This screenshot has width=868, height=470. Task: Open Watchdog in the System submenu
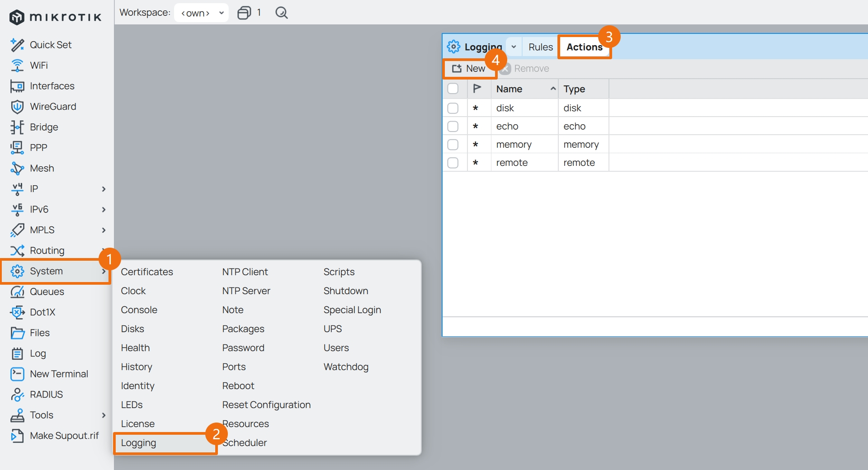[346, 367]
